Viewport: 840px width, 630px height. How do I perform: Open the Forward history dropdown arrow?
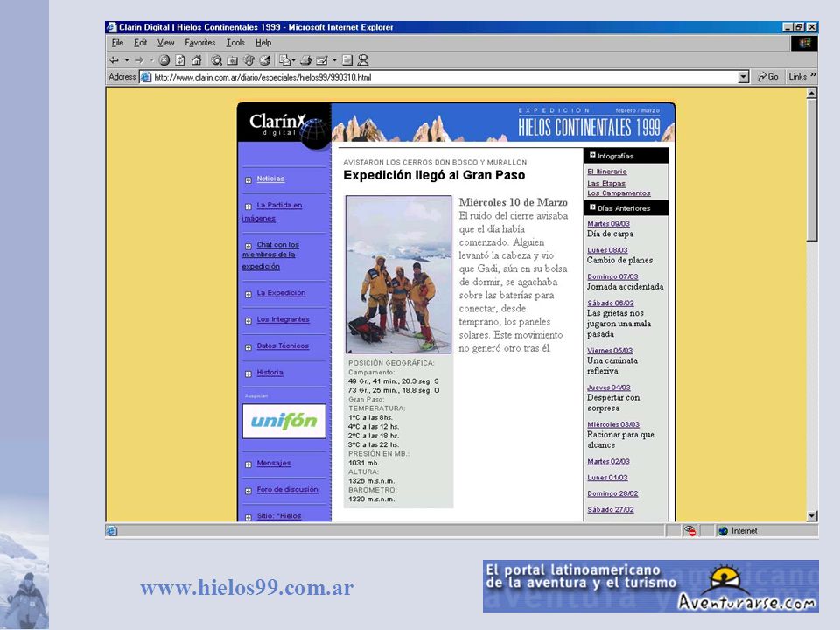click(151, 60)
